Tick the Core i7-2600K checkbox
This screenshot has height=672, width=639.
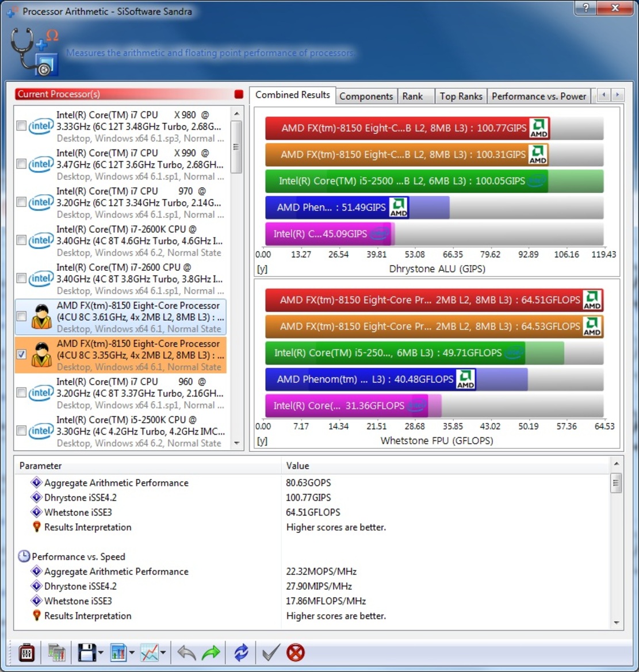click(21, 240)
